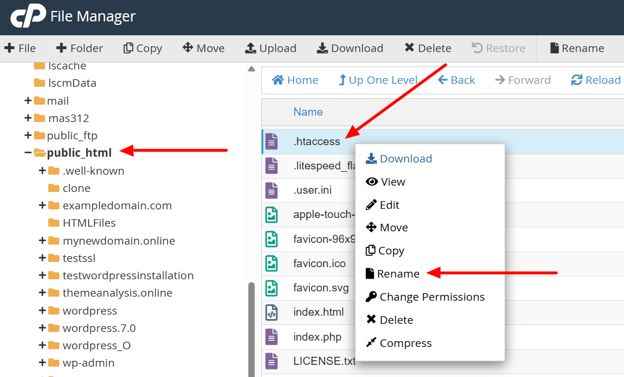Choose View from the context menu
This screenshot has height=377, width=624.
(x=385, y=182)
